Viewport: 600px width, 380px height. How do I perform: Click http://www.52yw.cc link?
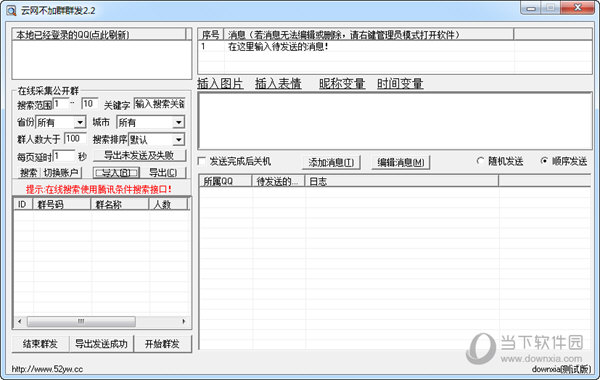tap(47, 369)
